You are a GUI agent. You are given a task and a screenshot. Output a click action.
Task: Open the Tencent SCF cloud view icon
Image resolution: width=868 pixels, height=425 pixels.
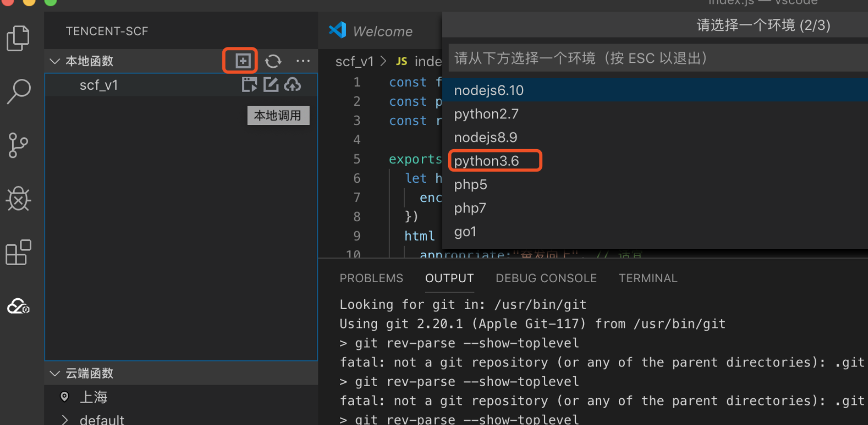[19, 307]
